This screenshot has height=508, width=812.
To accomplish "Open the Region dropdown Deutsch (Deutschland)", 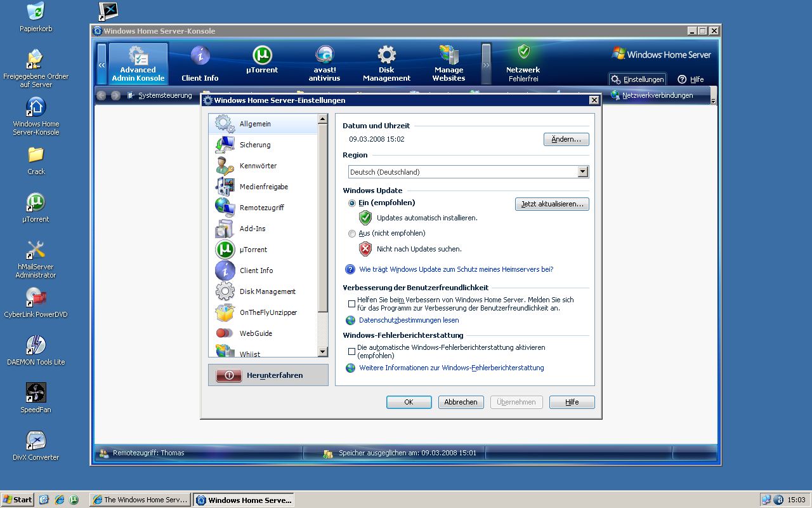I will [469, 172].
